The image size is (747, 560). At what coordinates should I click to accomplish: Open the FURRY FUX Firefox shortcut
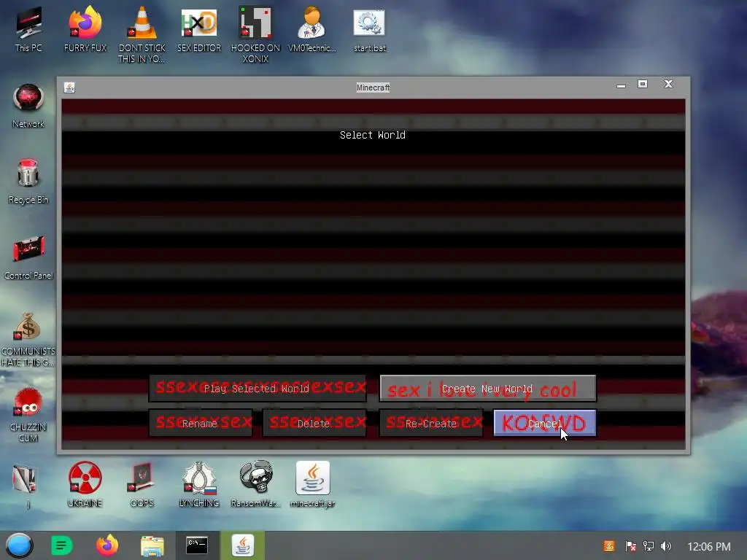pyautogui.click(x=85, y=29)
